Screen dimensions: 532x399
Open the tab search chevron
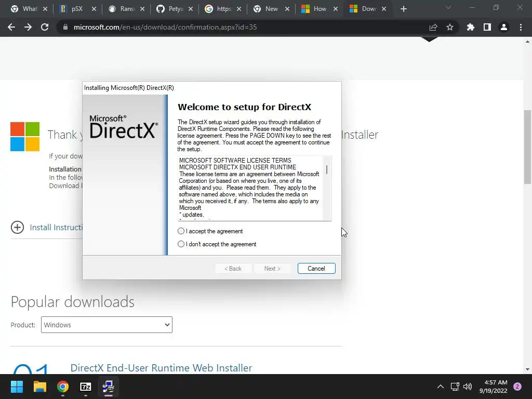[448, 7]
